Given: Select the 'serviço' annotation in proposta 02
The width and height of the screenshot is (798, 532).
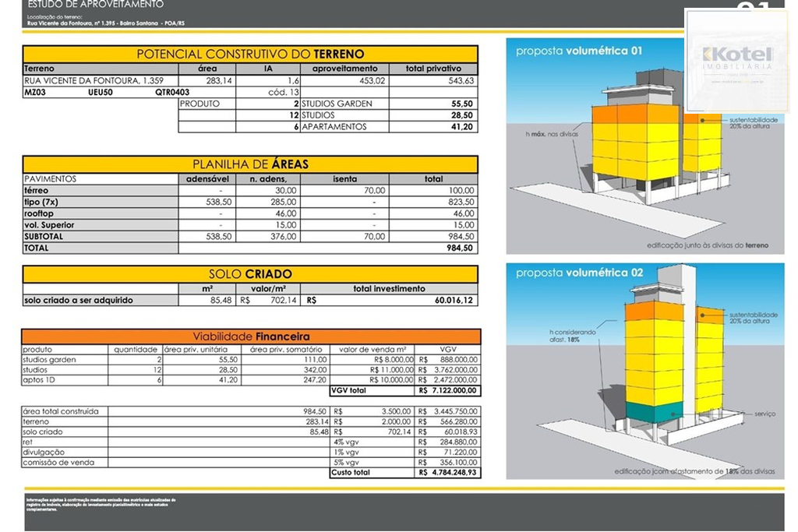Looking at the screenshot, I should (765, 414).
